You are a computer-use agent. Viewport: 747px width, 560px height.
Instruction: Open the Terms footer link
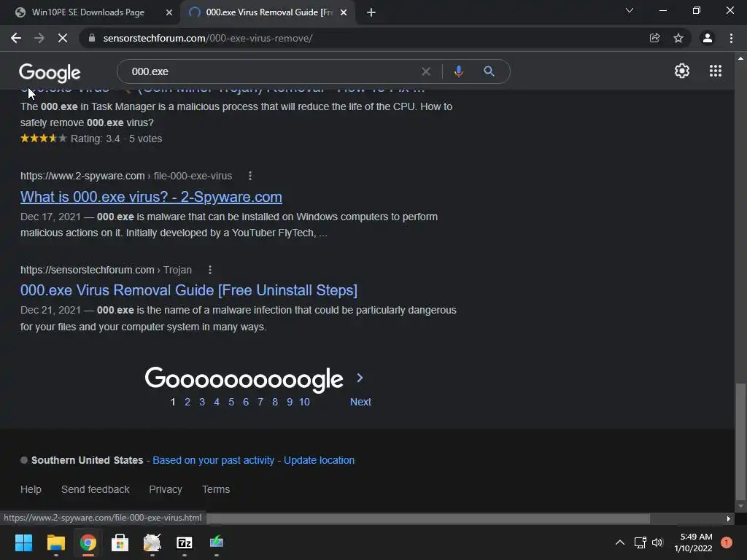[x=216, y=489]
